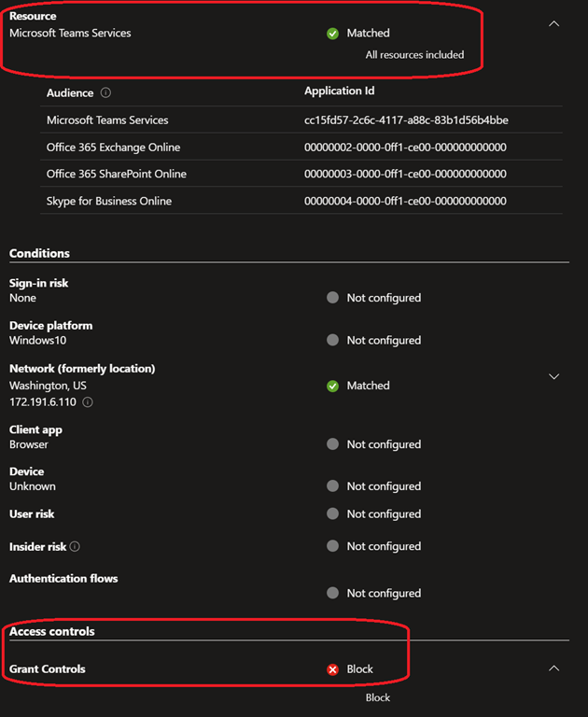Click the green Matched icon for Network
Viewport: 588px width, 717px height.
point(332,386)
